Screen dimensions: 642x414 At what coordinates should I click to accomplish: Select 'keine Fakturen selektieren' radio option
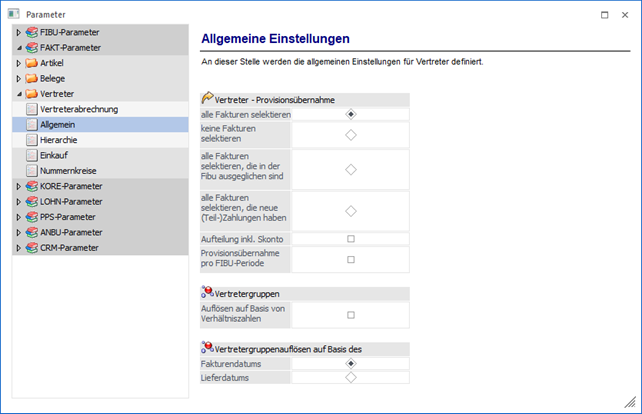click(350, 134)
